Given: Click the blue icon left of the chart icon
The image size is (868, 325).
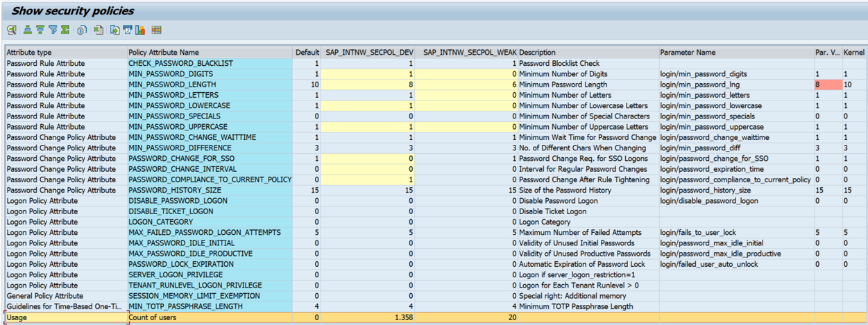Looking at the screenshot, I should point(128,30).
